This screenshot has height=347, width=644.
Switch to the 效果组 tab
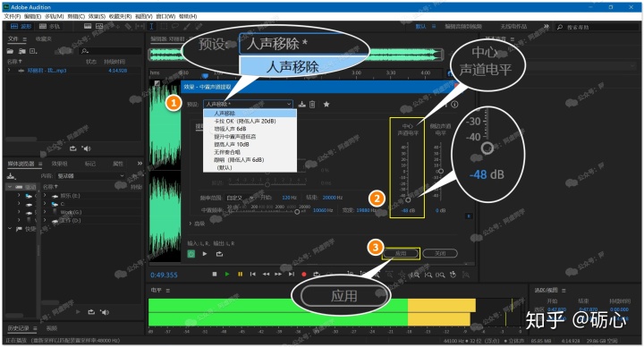point(59,164)
